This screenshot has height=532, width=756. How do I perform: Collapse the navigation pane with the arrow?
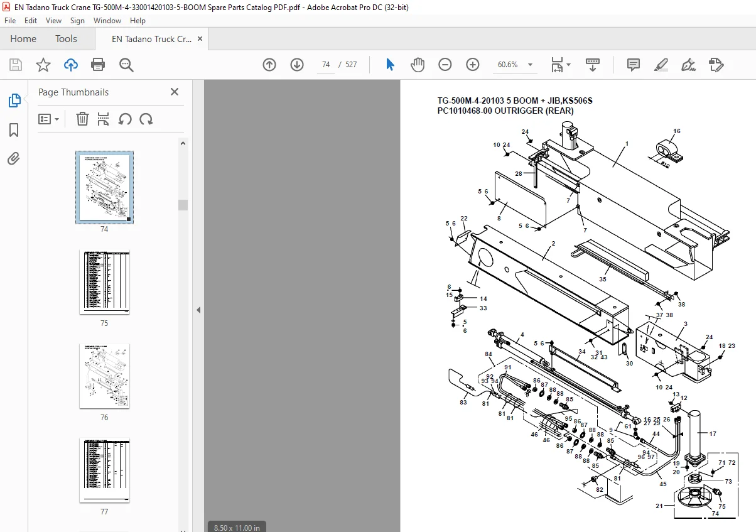pyautogui.click(x=198, y=310)
